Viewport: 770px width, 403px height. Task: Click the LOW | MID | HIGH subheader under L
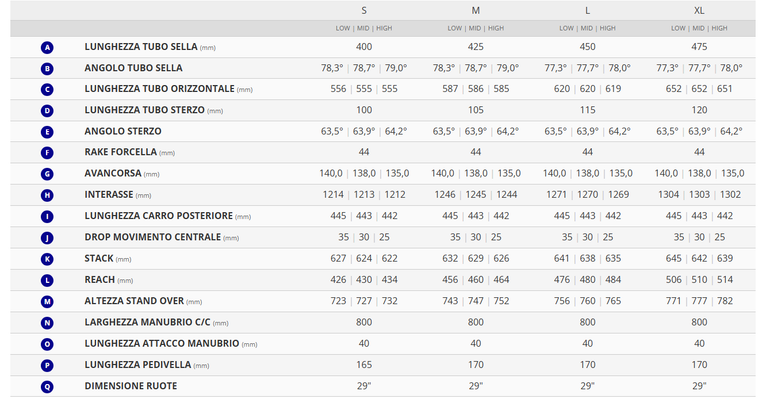[x=587, y=28]
